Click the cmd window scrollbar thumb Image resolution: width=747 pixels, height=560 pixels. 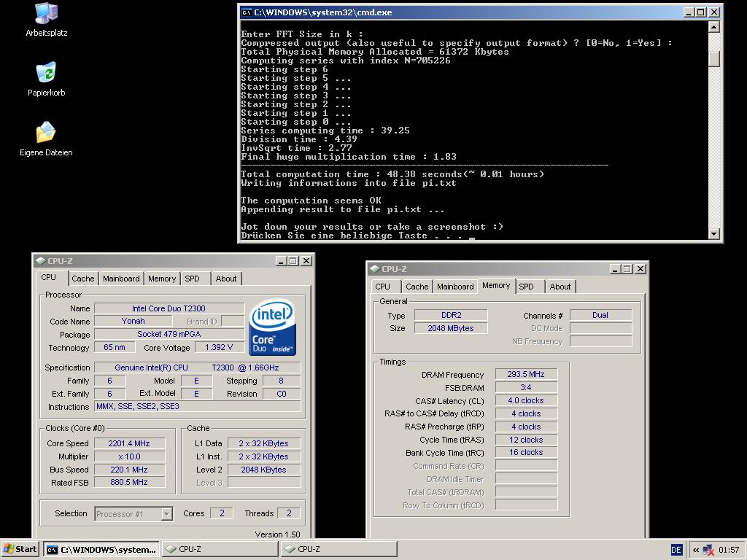click(x=713, y=58)
